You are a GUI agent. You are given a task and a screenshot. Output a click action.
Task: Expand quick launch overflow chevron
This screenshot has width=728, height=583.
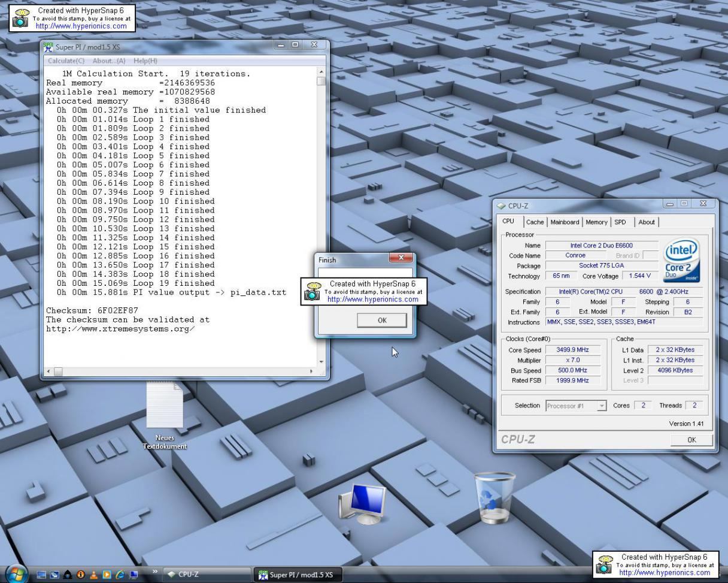[155, 572]
